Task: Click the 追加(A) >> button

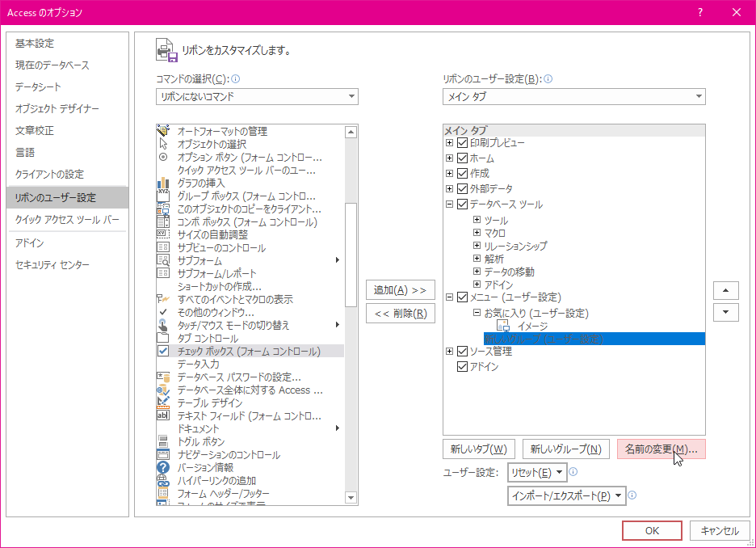Action: [400, 290]
